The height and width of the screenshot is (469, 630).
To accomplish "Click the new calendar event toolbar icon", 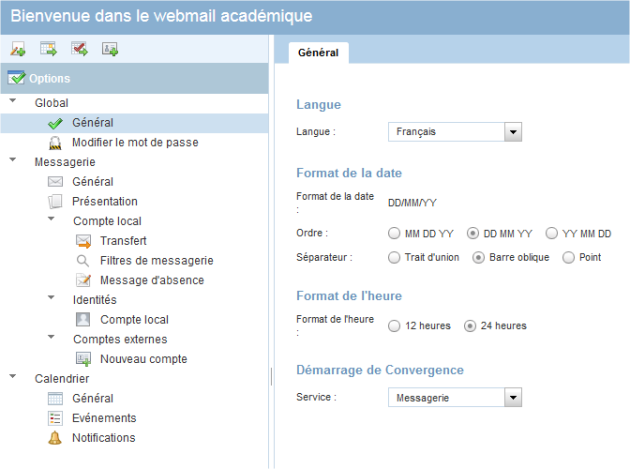I will (x=49, y=49).
